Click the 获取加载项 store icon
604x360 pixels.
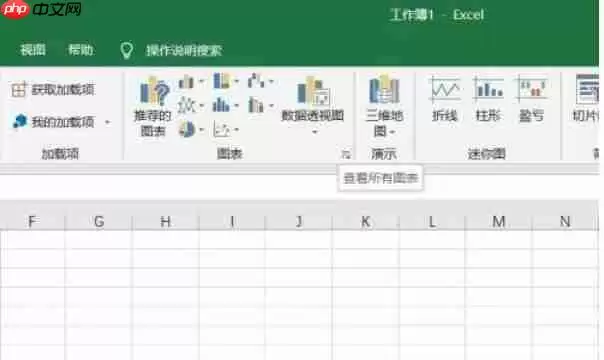point(18,90)
